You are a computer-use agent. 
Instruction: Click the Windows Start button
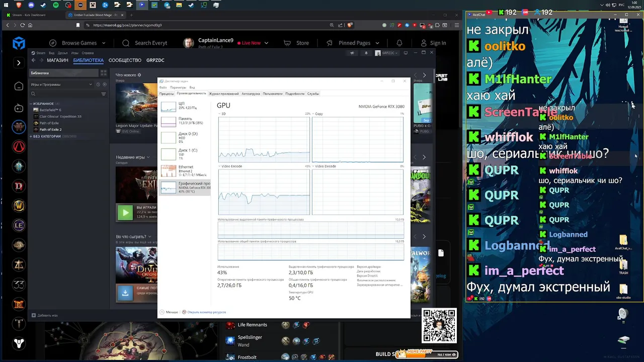tap(6, 5)
